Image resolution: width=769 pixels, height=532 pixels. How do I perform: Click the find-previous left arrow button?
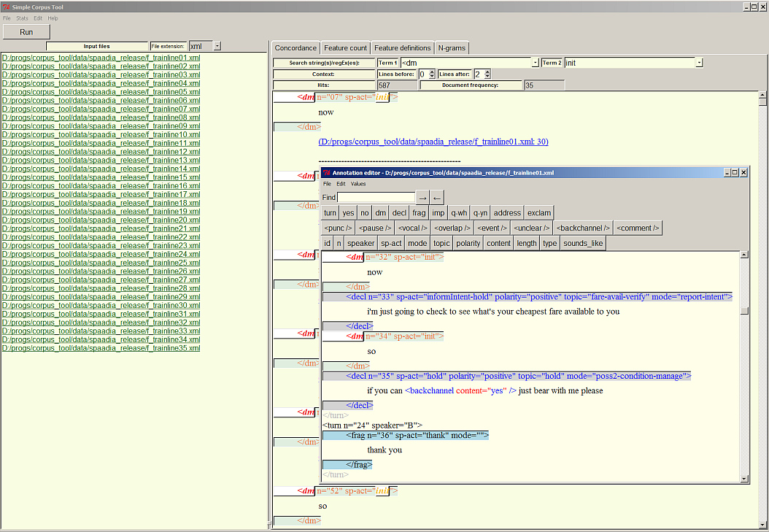click(436, 198)
